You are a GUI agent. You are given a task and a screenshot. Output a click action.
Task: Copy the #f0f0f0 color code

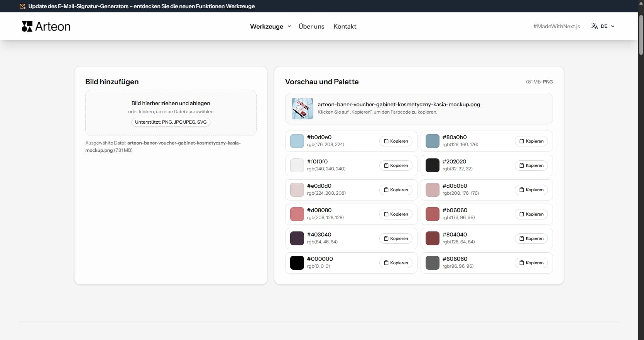click(x=396, y=165)
